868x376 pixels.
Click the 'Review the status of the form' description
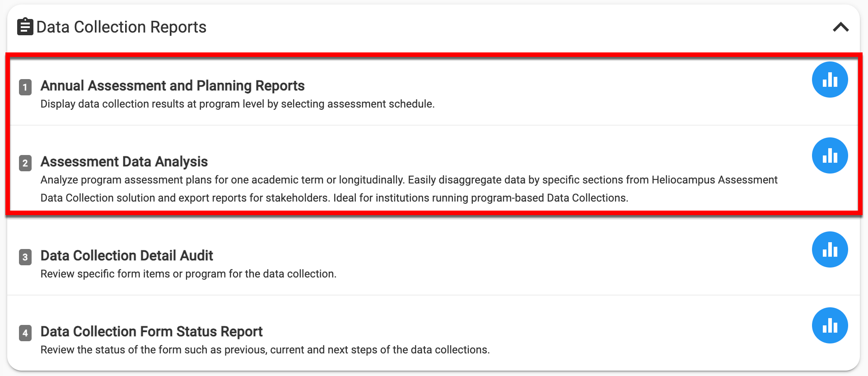265,350
